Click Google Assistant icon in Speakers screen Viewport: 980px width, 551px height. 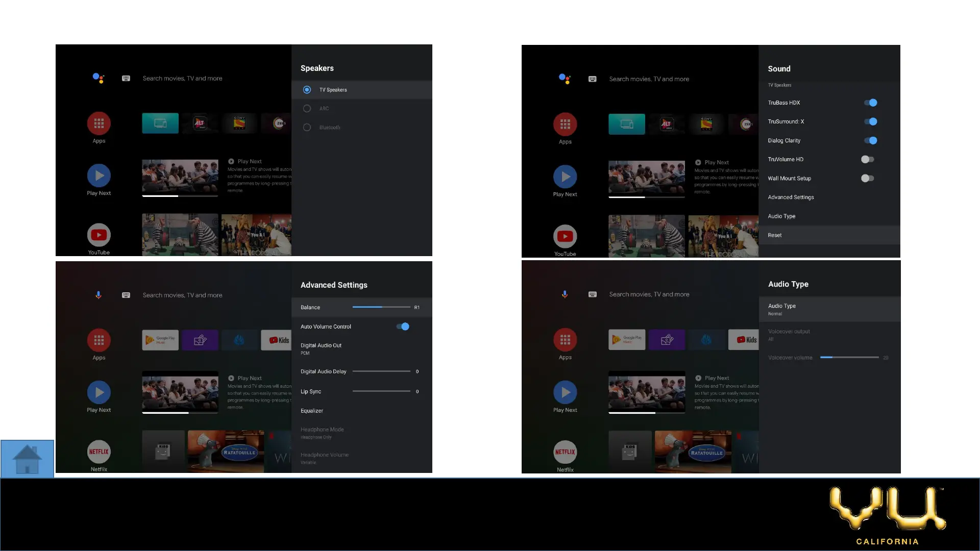click(x=99, y=78)
